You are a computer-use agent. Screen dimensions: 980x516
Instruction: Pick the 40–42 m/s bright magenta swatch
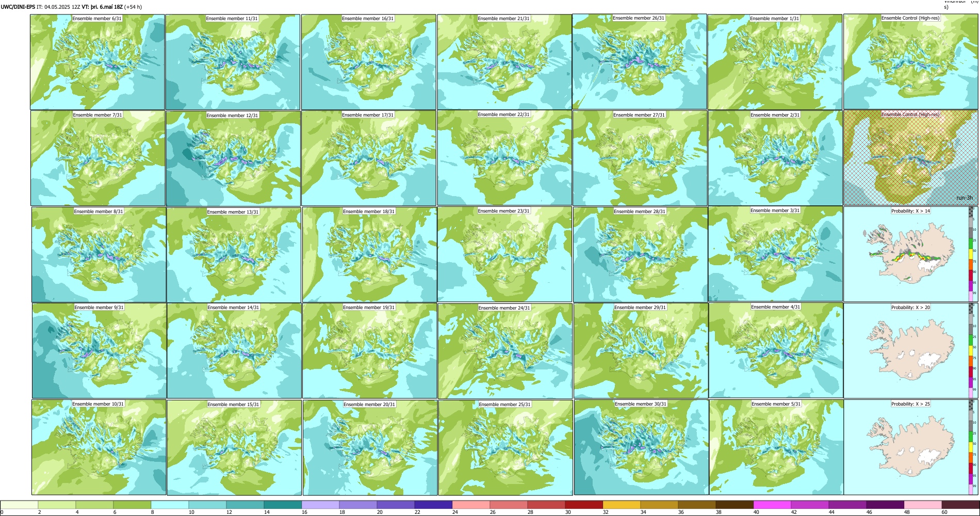coord(772,505)
